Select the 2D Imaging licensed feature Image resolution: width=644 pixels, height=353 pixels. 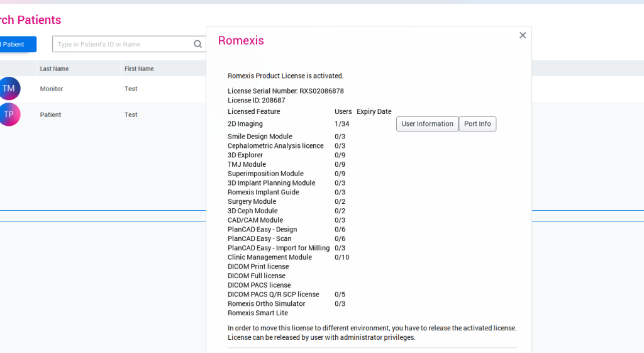tap(245, 124)
